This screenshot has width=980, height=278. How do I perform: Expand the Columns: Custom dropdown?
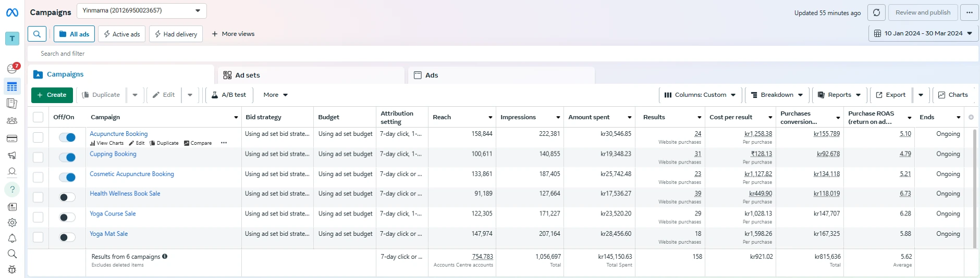(700, 95)
